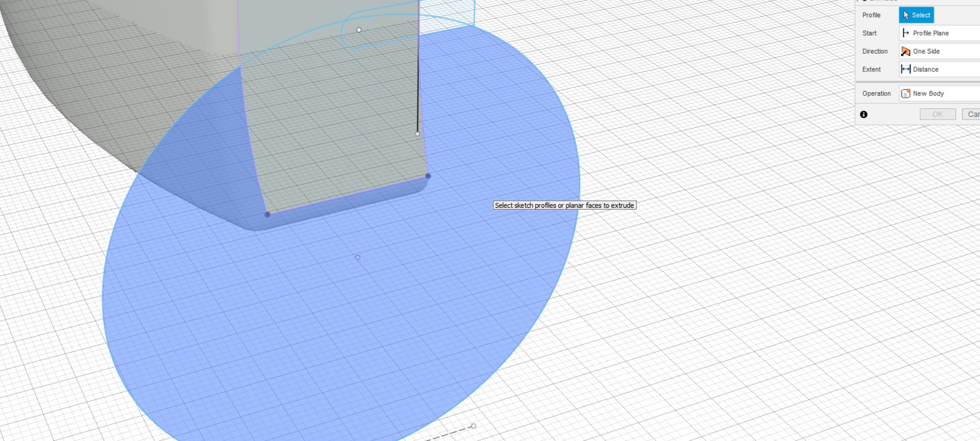Click the "Start" label in the dialog
Viewport: 980px width, 441px height.
pos(870,33)
